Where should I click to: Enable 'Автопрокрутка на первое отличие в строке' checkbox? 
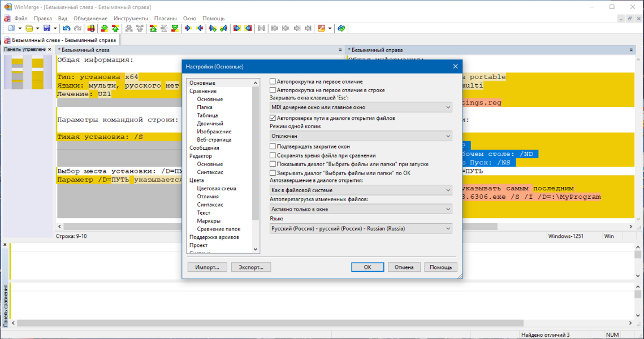[273, 90]
